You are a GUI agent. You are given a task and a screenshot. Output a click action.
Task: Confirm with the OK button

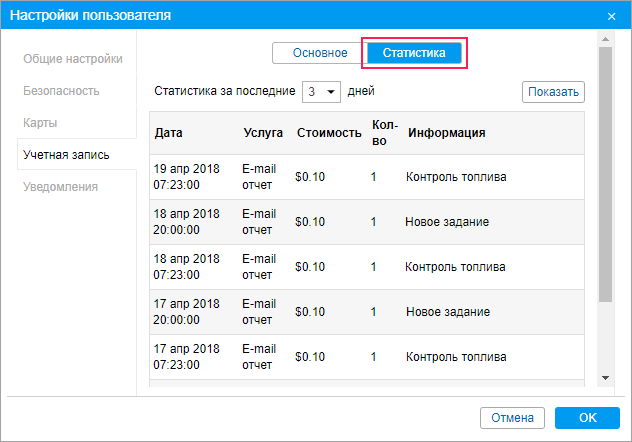pos(588,417)
